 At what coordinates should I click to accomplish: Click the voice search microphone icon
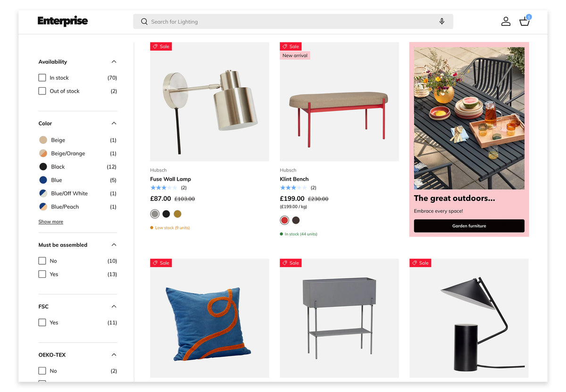point(441,21)
